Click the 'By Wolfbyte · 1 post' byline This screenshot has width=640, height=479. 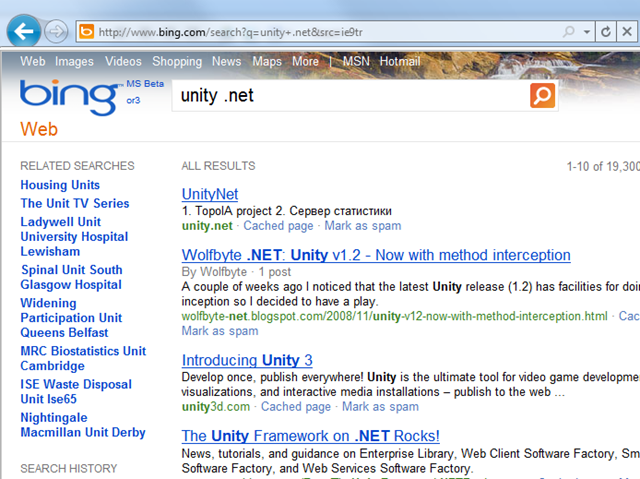236,272
